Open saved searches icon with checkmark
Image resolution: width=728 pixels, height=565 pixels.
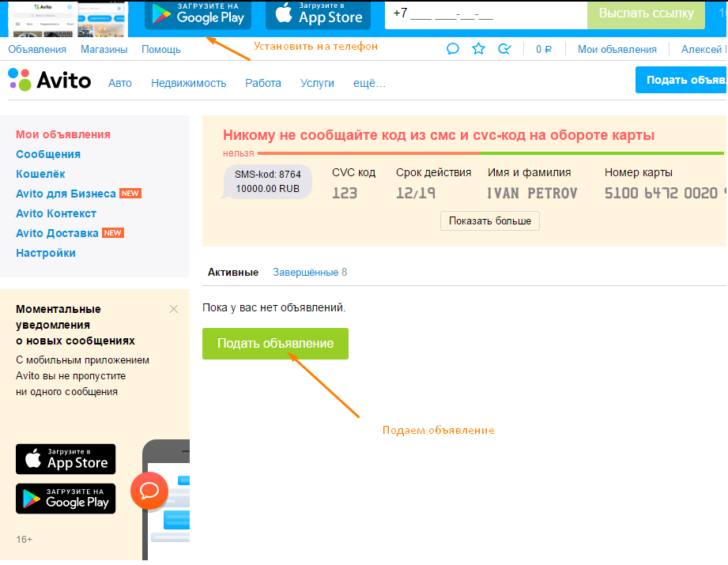tap(504, 49)
